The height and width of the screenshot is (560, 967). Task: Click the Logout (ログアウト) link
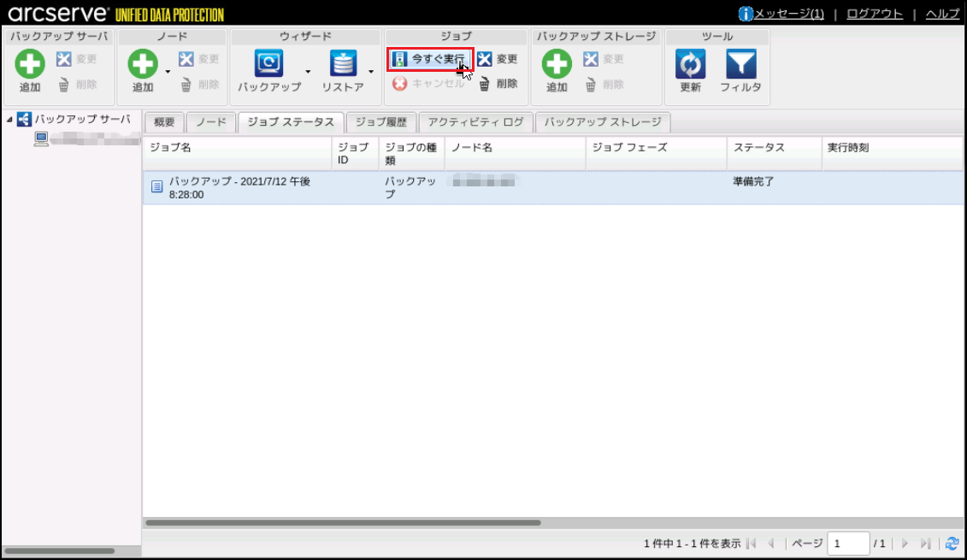click(x=874, y=14)
